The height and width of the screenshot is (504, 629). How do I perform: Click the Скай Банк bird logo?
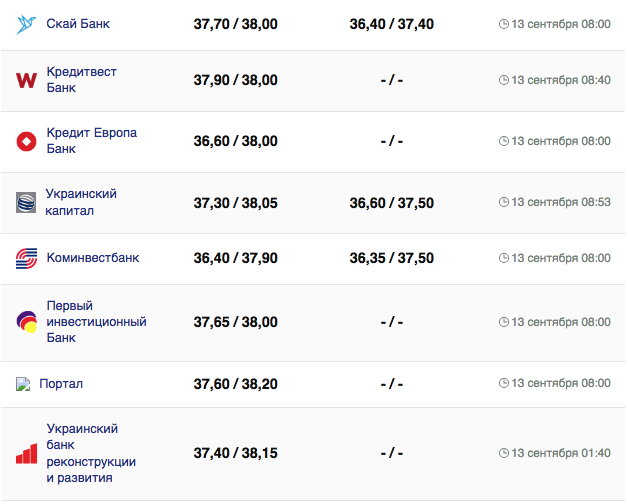(x=26, y=23)
